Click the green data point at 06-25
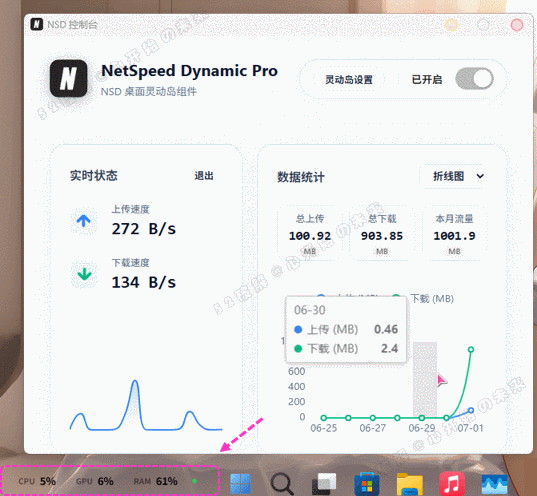 pos(324,418)
